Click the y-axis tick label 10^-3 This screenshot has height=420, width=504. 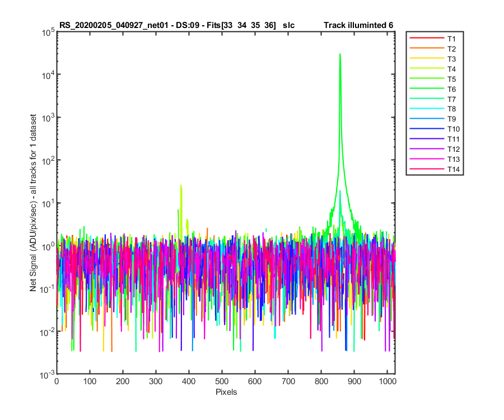47,375
